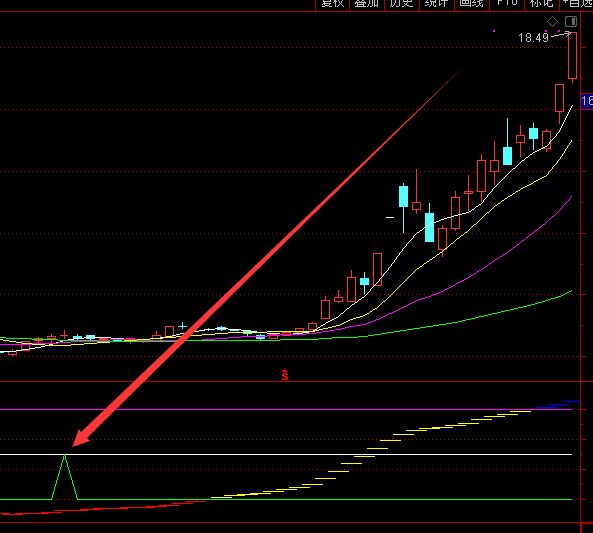
Task: Click the 标记 mark button
Action: coord(541,4)
